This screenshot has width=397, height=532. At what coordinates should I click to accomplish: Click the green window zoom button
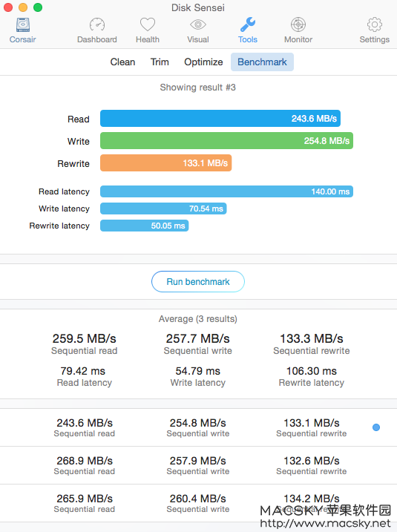point(38,7)
